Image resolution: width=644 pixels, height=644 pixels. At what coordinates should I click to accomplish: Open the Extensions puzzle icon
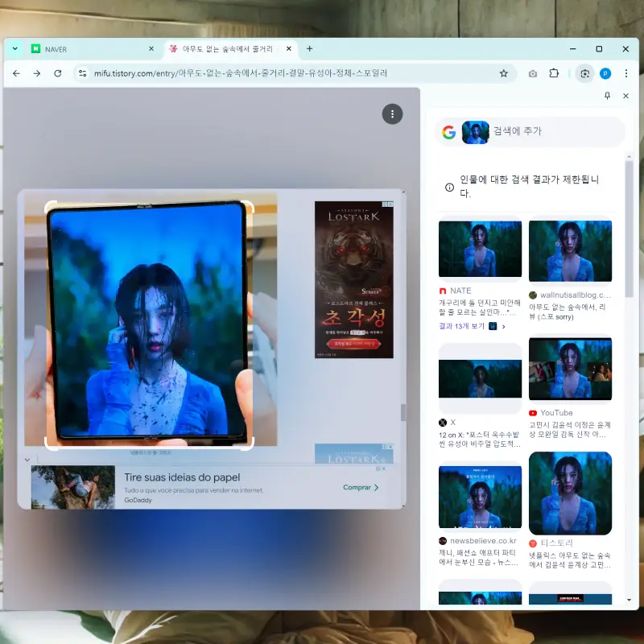(554, 73)
